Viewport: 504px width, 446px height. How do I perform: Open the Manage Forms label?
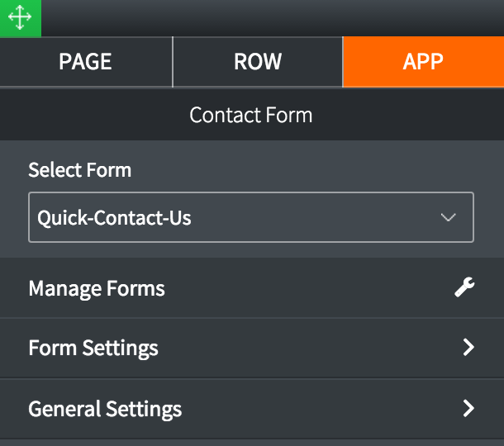click(x=97, y=288)
